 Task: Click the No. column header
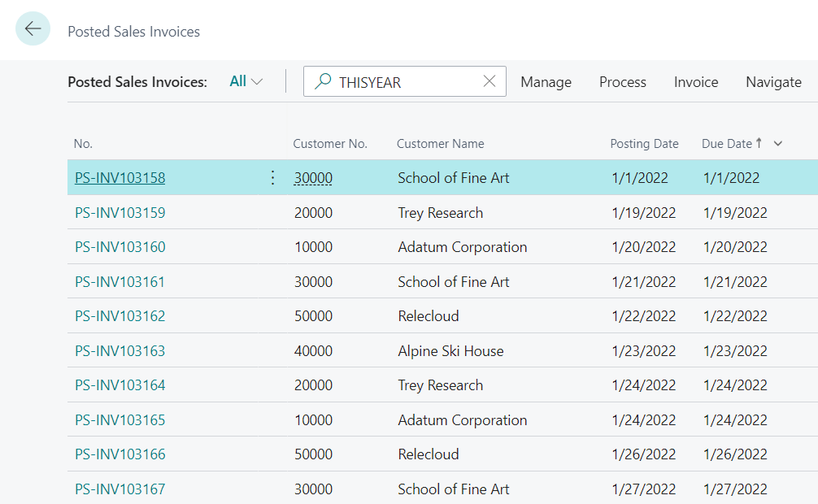pos(83,143)
